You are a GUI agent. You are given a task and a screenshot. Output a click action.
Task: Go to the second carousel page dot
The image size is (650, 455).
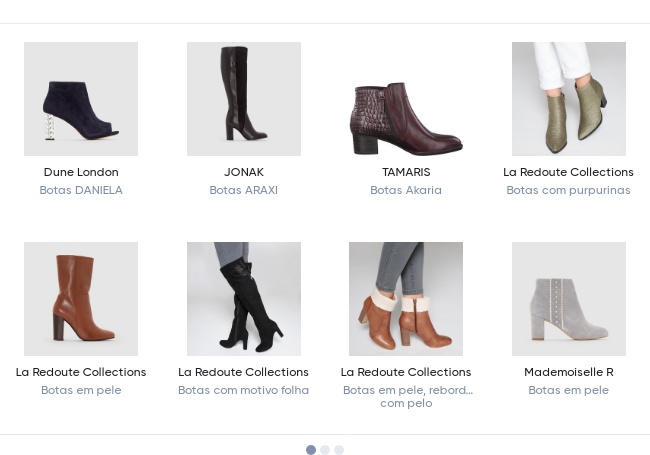(x=325, y=450)
